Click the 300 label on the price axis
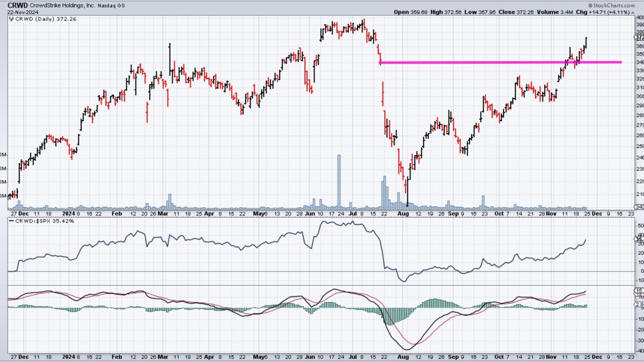The width and height of the screenshot is (644, 362). (639, 96)
